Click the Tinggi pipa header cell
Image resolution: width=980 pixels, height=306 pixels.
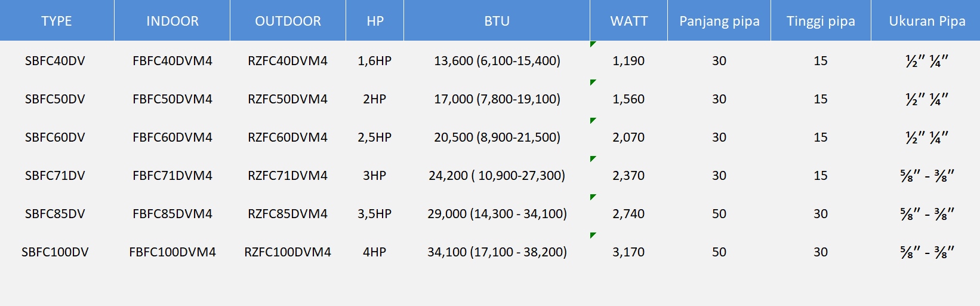click(x=821, y=21)
